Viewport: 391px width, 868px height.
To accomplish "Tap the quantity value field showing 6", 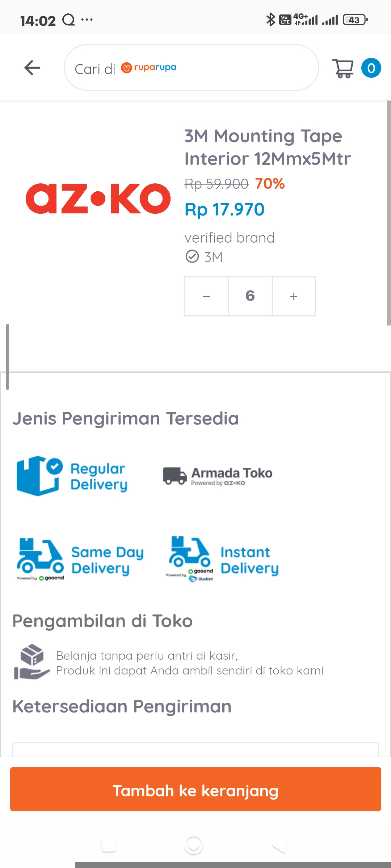I will [x=250, y=296].
